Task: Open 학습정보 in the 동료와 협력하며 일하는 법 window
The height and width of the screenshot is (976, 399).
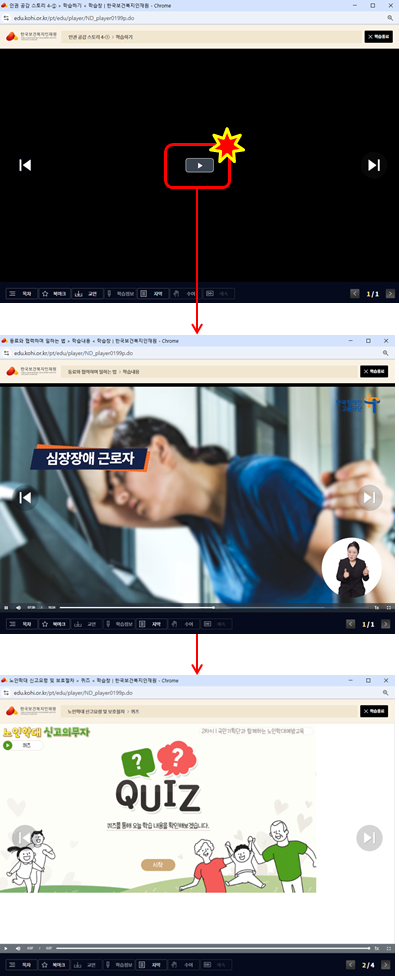Action: coord(120,624)
